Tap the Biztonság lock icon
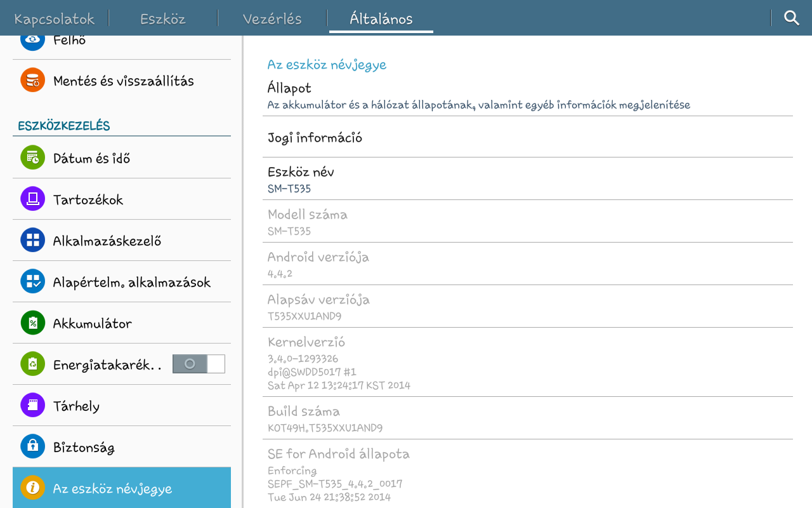812x508 pixels. (32, 447)
